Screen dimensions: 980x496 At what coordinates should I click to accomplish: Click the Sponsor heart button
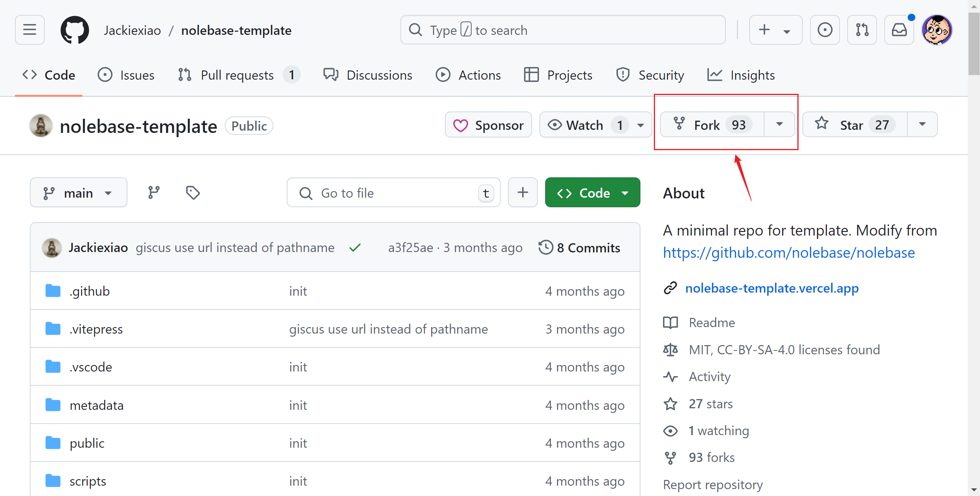[x=488, y=125]
